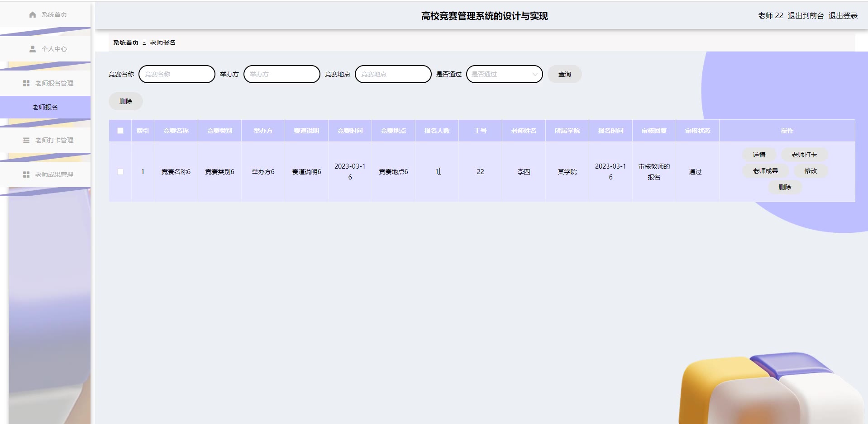Click the 竞赛地点6 table cell
The image size is (868, 424).
click(393, 172)
